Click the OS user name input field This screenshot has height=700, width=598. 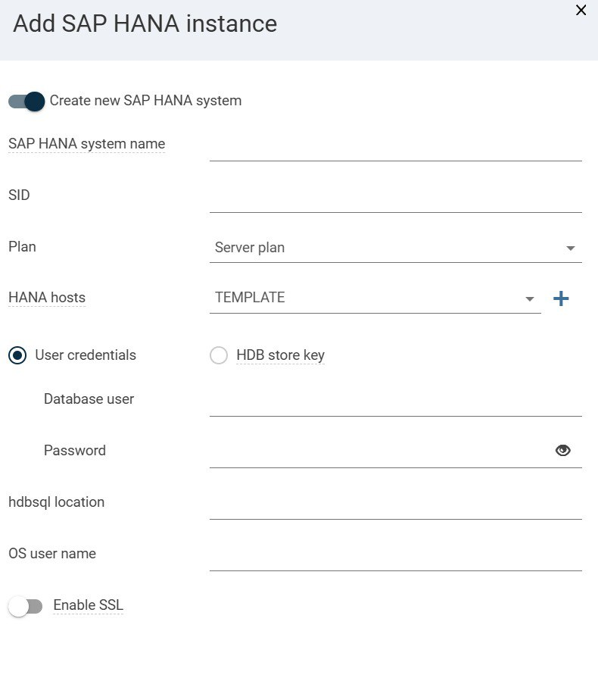[x=396, y=558]
